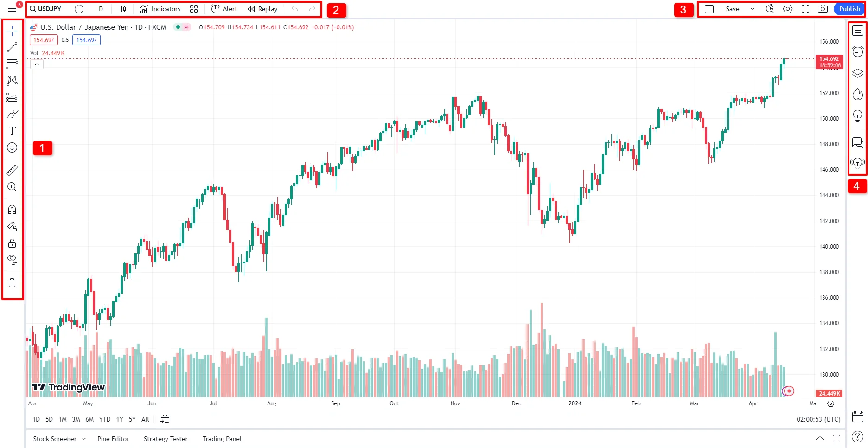Click the trash icon to remove drawings
This screenshot has width=868, height=448.
coord(12,282)
